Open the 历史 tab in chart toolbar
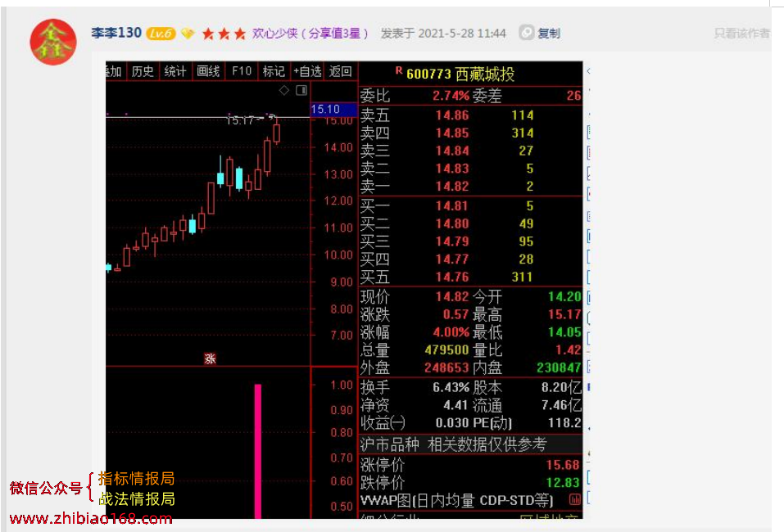This screenshot has height=532, width=784. (143, 71)
